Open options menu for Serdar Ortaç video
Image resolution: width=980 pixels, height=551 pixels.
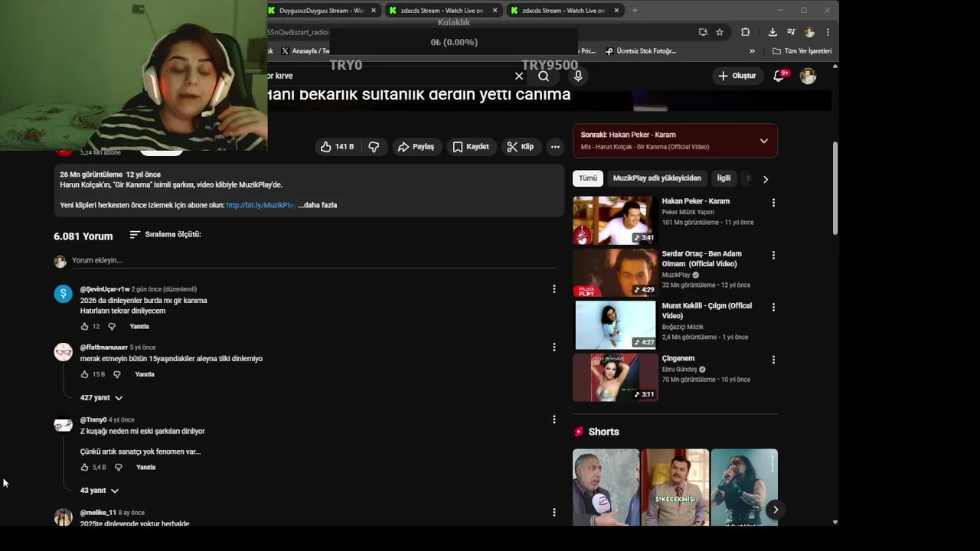[x=773, y=255]
